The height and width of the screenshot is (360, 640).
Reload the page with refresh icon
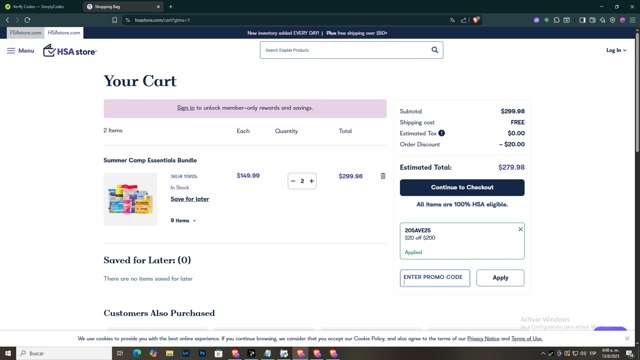point(27,20)
